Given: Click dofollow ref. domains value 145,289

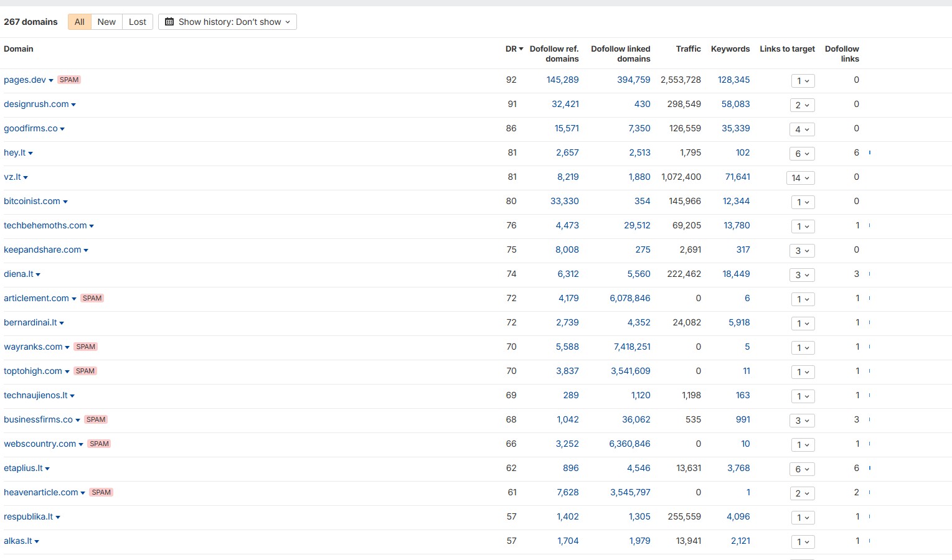Looking at the screenshot, I should pyautogui.click(x=562, y=80).
